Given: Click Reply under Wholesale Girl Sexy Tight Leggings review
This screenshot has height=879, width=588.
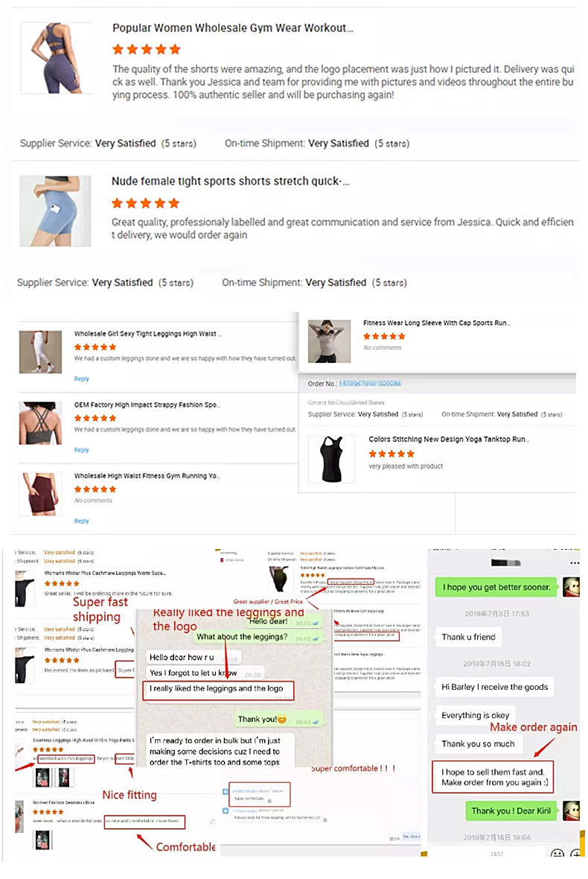Looking at the screenshot, I should [82, 379].
